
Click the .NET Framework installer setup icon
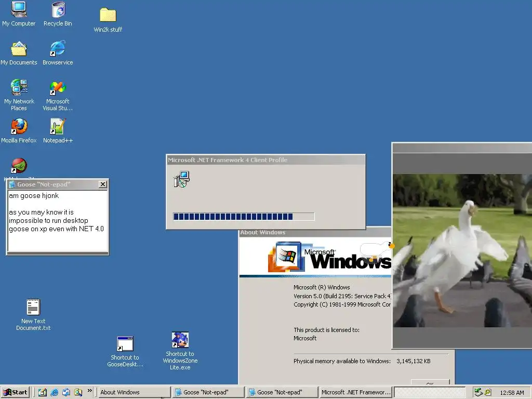tap(181, 179)
